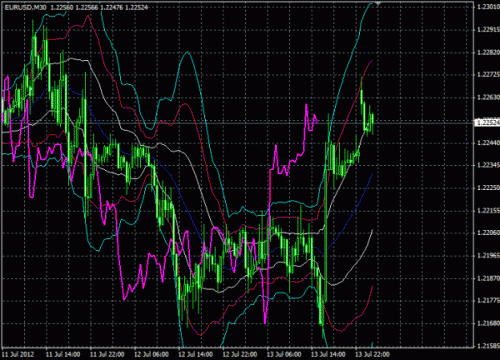Screen dimensions: 500x360
Task: Click the OHLC values next to EURUSD,M30
Action: tap(99, 7)
